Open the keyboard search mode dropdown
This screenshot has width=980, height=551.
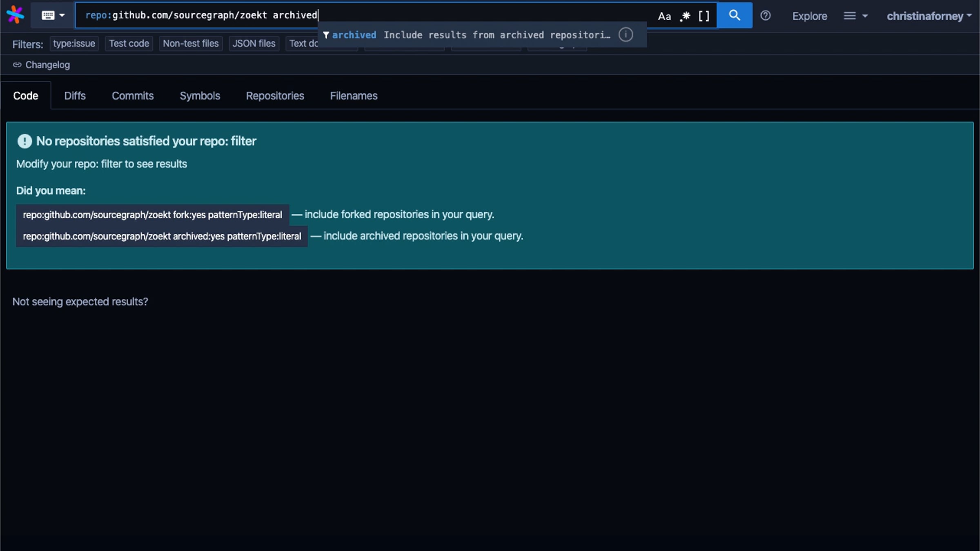tap(53, 16)
